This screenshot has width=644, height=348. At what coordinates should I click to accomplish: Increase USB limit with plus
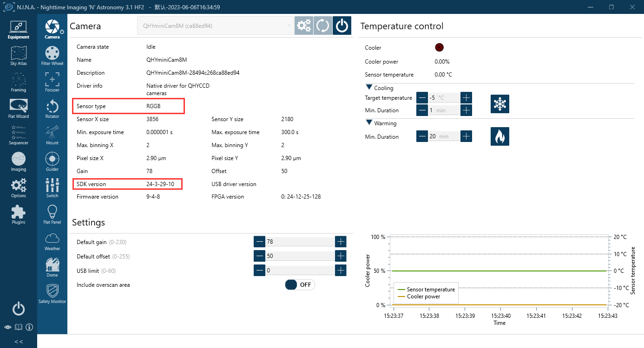pyautogui.click(x=341, y=271)
